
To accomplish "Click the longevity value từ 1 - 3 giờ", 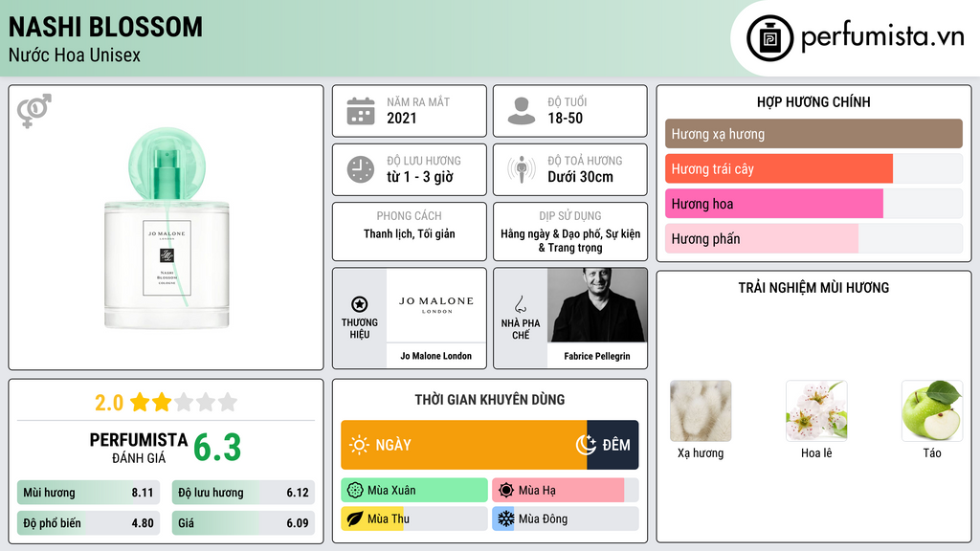I will [420, 177].
